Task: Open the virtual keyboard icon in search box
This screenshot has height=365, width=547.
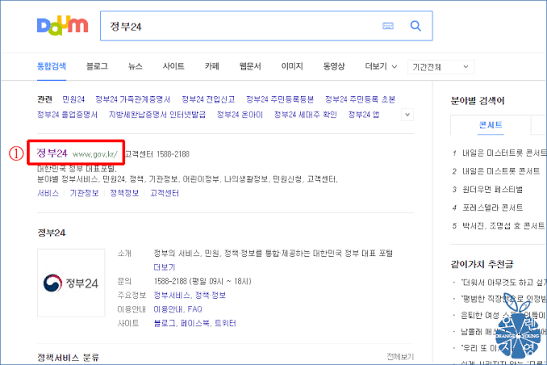Action: click(388, 26)
